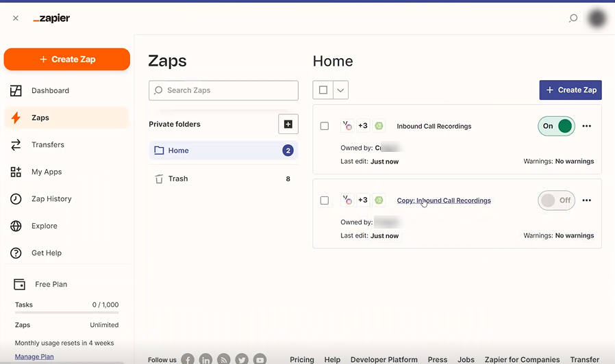Viewport: 615px width, 364px height.
Task: Click the Zap History clock icon
Action: click(x=16, y=198)
